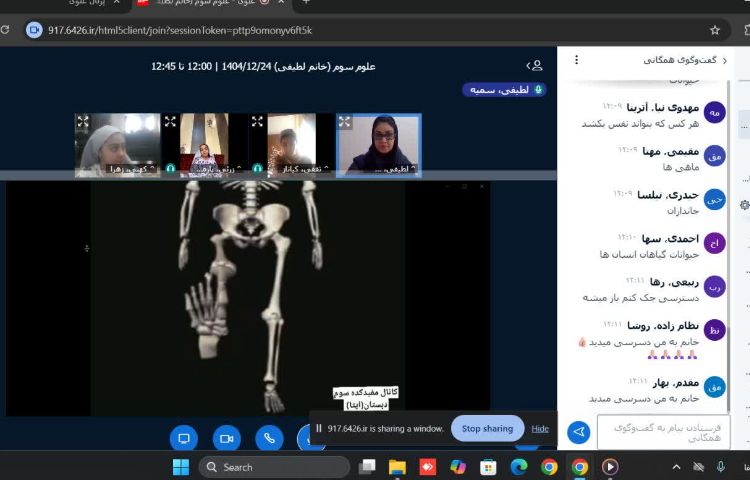Reload the page with the refresh icon

4,30
